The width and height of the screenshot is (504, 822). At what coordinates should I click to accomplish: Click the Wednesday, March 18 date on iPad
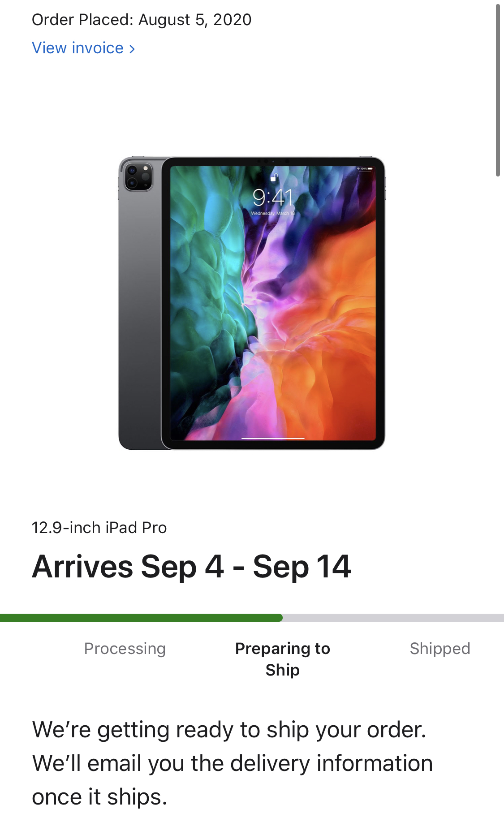tap(273, 213)
